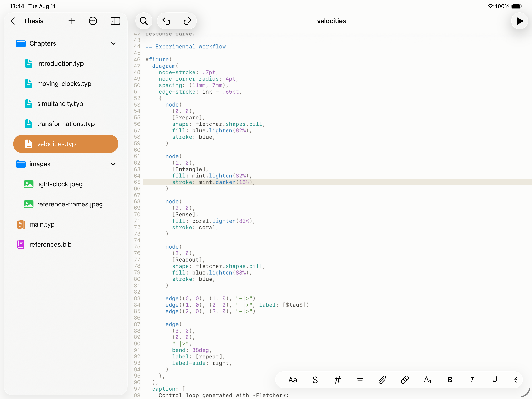The width and height of the screenshot is (532, 399).
Task: Attach file with paperclip icon
Action: point(382,380)
